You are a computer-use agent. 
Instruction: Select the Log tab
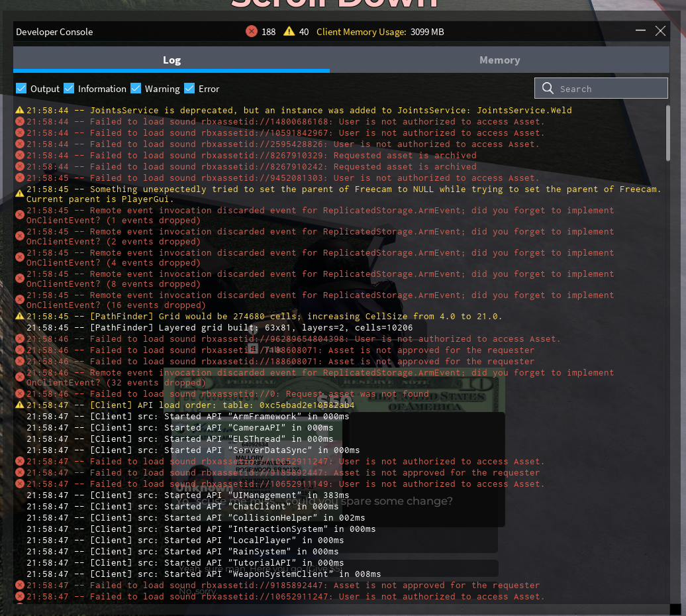(171, 60)
